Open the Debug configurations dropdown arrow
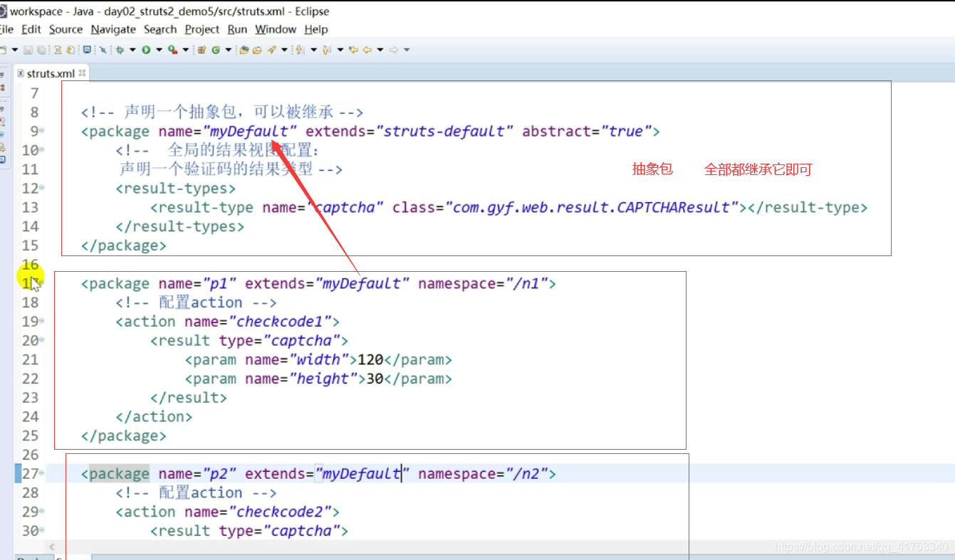This screenshot has height=560, width=955. click(x=132, y=50)
